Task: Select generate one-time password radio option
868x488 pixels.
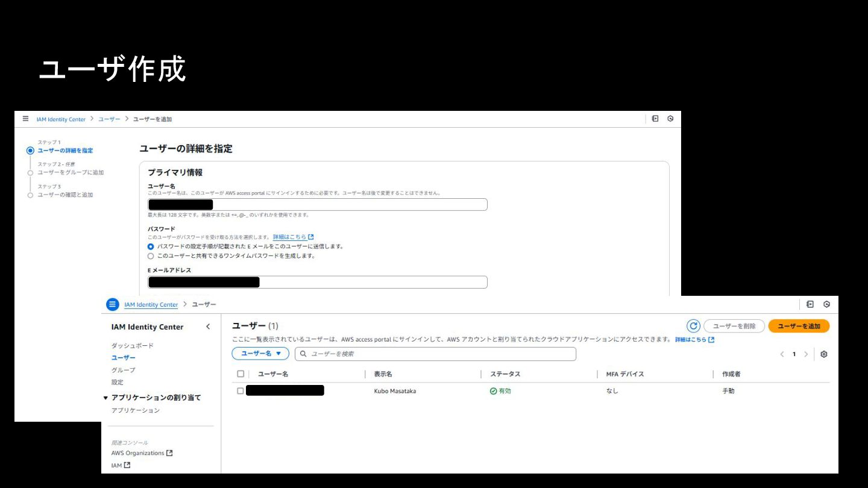Action: pos(151,256)
